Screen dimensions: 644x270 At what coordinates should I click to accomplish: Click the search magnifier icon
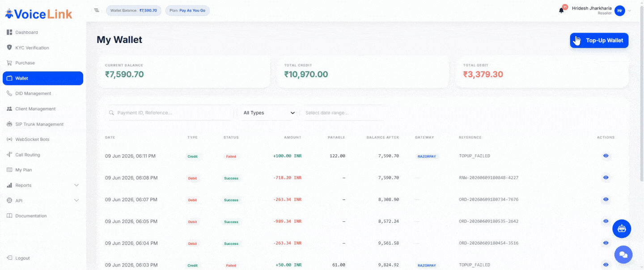coord(112,113)
